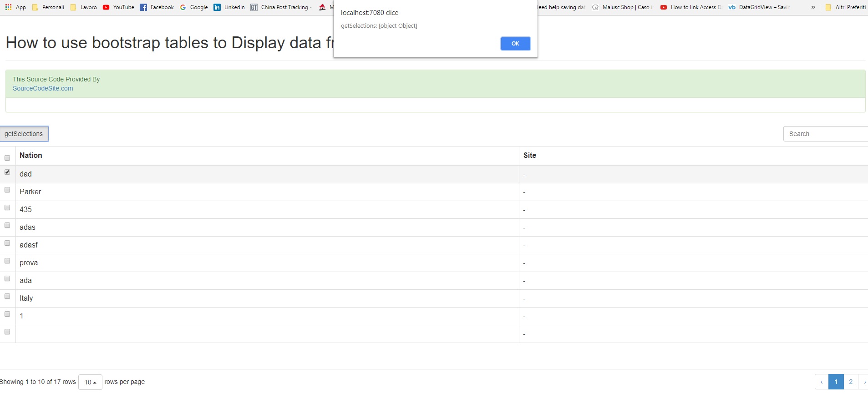Select pagination page 1
The height and width of the screenshot is (419, 868).
coord(836,382)
